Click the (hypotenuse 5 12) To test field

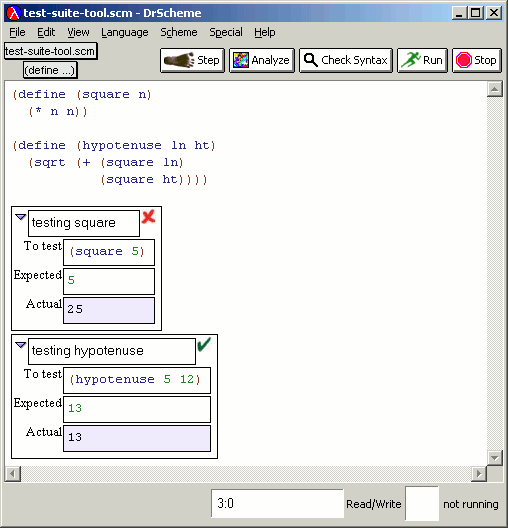[x=137, y=380]
